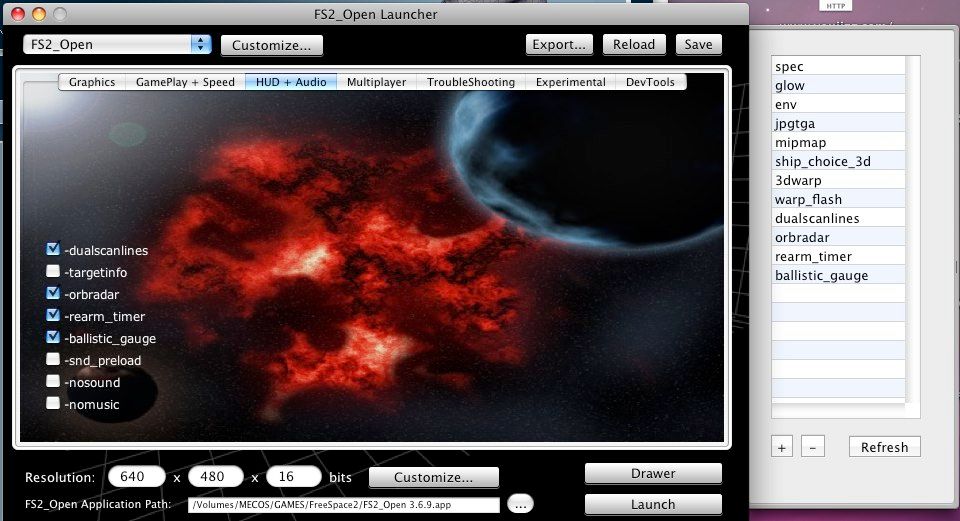Switch to the Experimental tab

(x=571, y=82)
